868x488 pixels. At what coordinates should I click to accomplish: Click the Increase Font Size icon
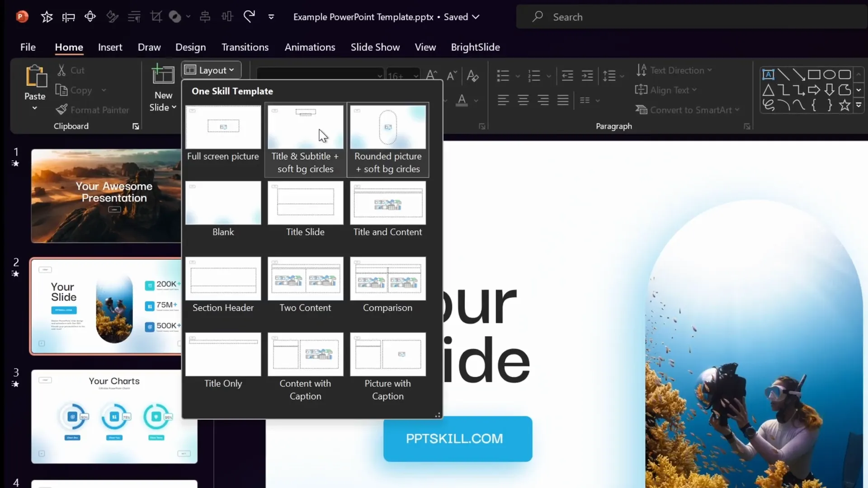pyautogui.click(x=432, y=75)
